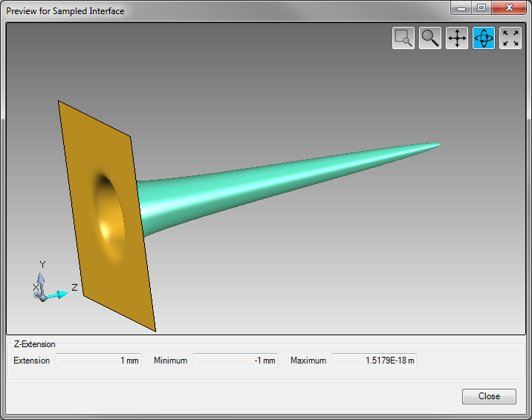This screenshot has height=420, width=532.
Task: Click the Close button
Action: pos(489,396)
